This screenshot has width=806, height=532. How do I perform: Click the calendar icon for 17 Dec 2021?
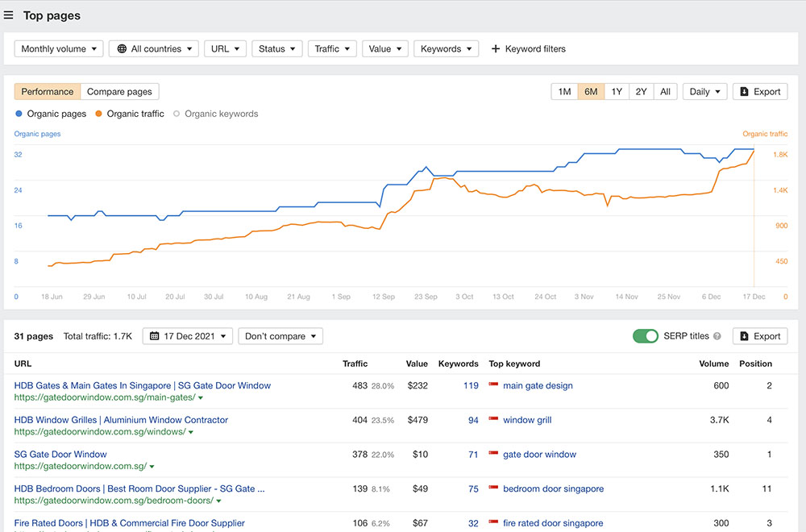tap(156, 336)
